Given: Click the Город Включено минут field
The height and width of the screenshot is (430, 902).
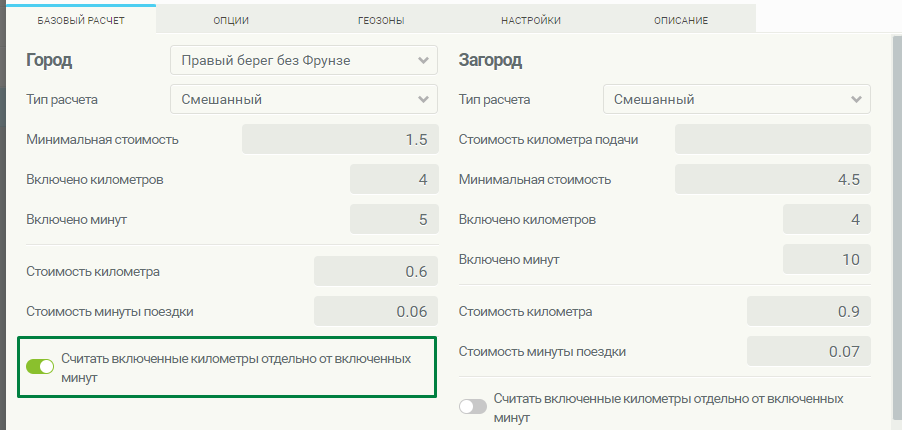Looking at the screenshot, I should (x=393, y=219).
